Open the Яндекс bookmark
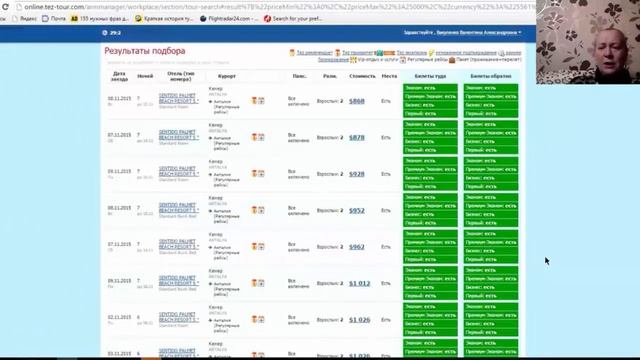640x360 pixels. pos(25,19)
